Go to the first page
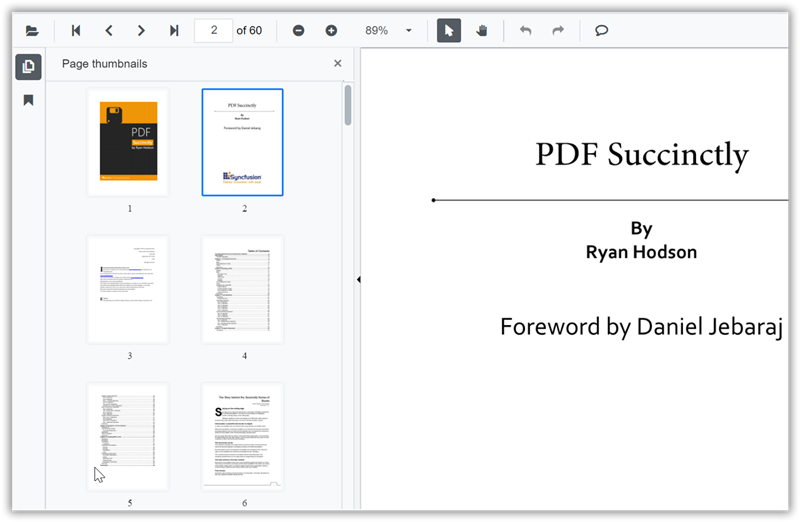 (76, 31)
